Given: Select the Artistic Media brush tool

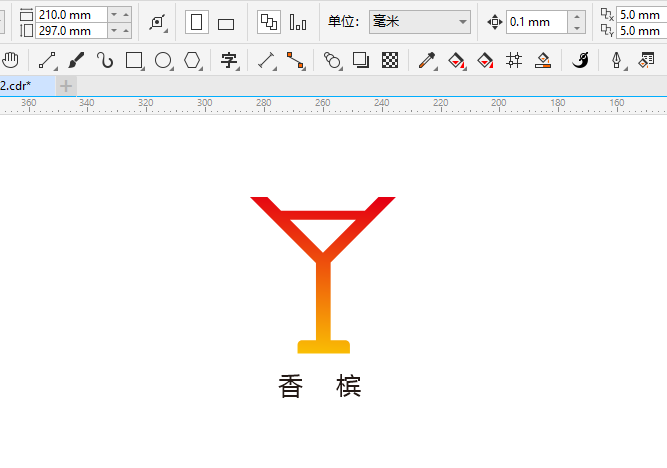Looking at the screenshot, I should click(76, 60).
